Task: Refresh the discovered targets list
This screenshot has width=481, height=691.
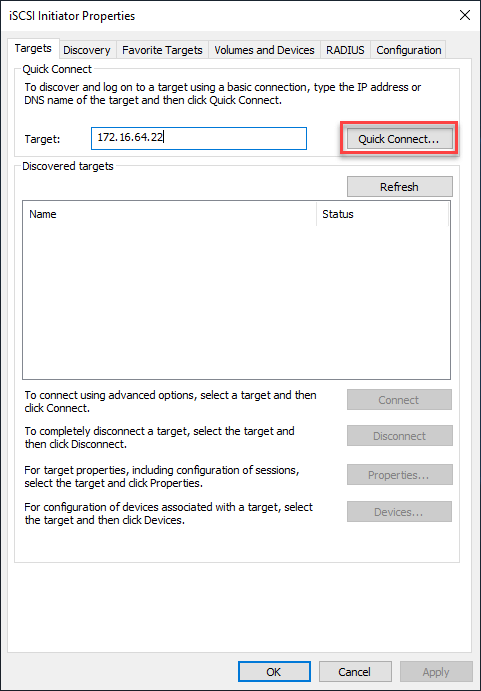Action: (399, 186)
